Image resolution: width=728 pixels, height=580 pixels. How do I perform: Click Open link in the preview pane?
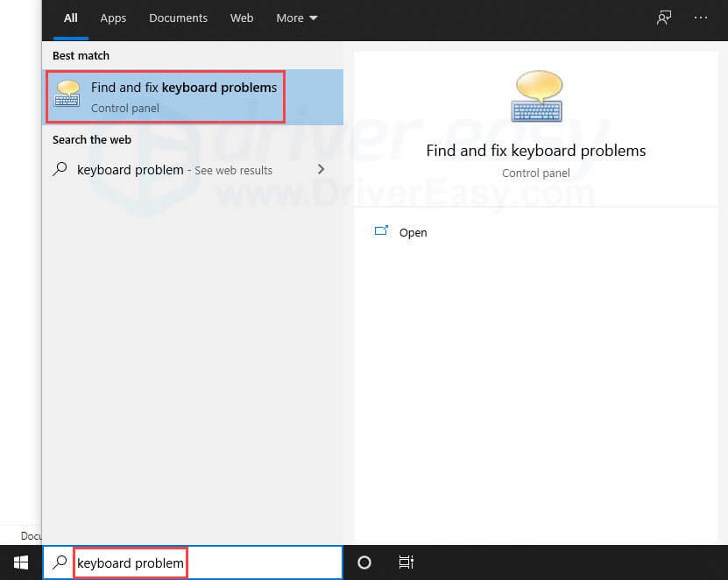click(413, 232)
